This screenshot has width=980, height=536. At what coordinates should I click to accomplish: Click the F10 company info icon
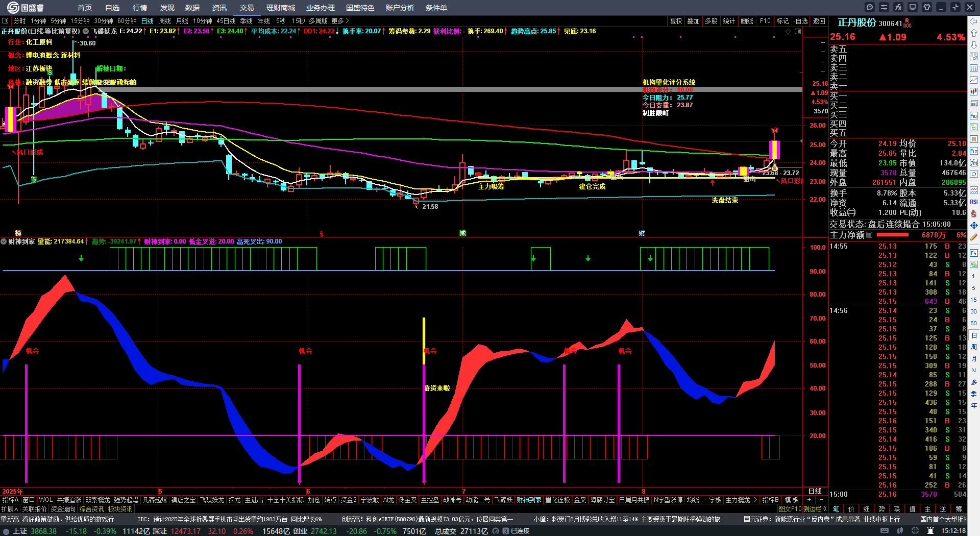[974, 116]
